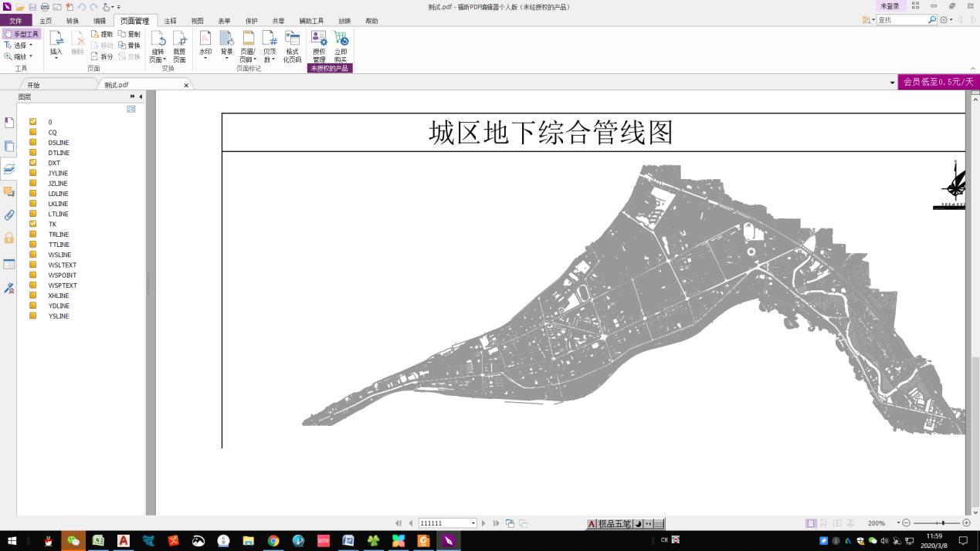Image resolution: width=980 pixels, height=551 pixels.
Task: Switch to the 开始 document tab
Action: click(x=36, y=84)
